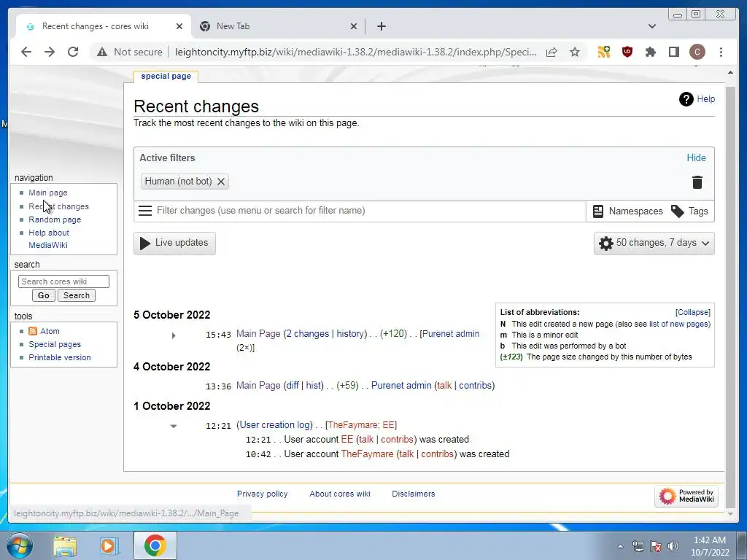Open the talk link for user EE

pyautogui.click(x=366, y=440)
